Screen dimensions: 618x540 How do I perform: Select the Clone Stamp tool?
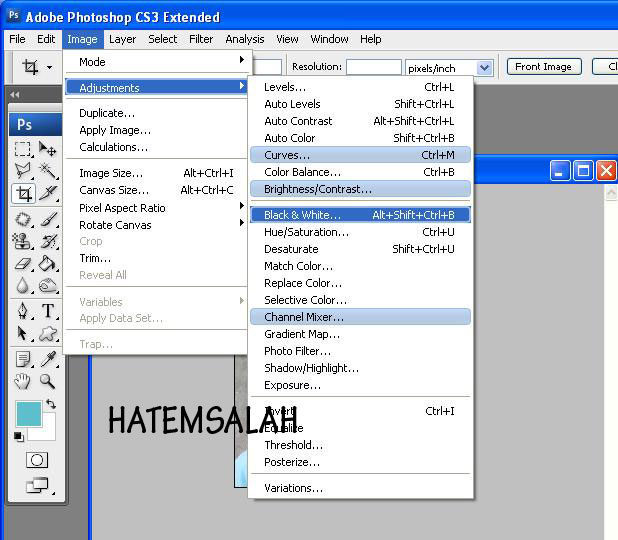[22, 241]
